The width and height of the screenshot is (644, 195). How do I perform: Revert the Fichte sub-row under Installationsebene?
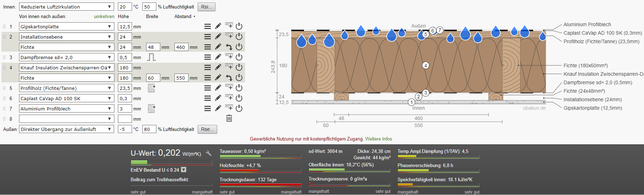(229, 47)
